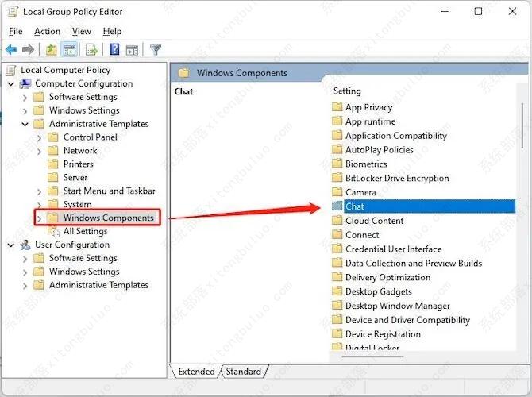The image size is (532, 397).
Task: Click the Filter funnel toolbar icon
Action: [156, 50]
